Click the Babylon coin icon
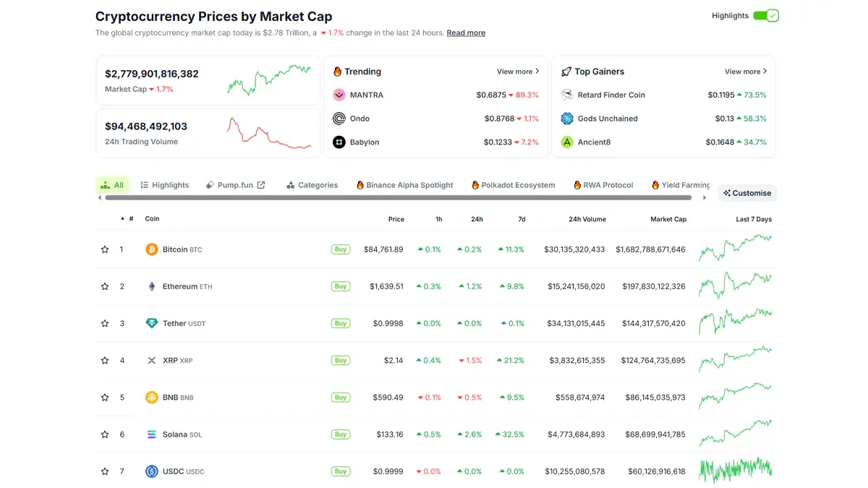The height and width of the screenshot is (488, 868). coord(339,142)
